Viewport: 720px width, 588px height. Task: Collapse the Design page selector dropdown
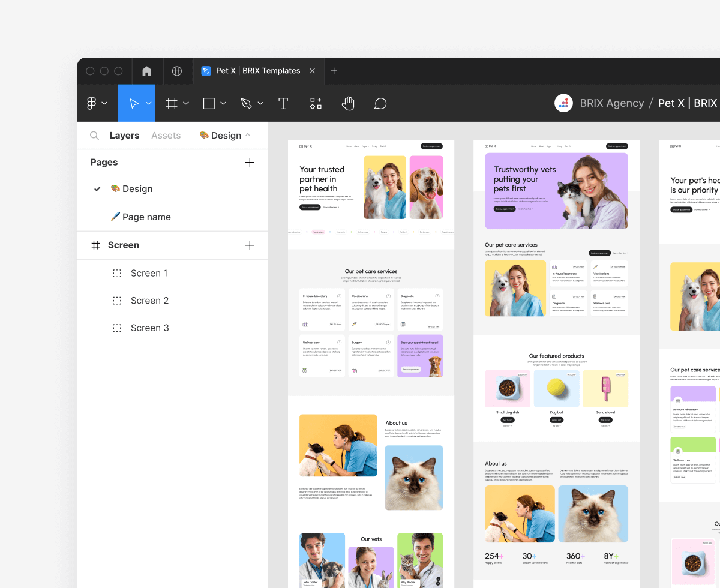pyautogui.click(x=247, y=135)
